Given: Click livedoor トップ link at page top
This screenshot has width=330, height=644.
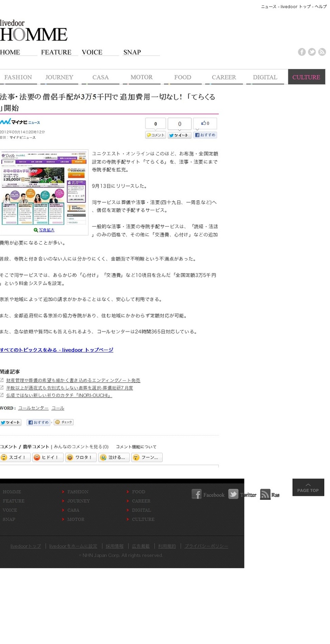Looking at the screenshot, I should point(296,7).
